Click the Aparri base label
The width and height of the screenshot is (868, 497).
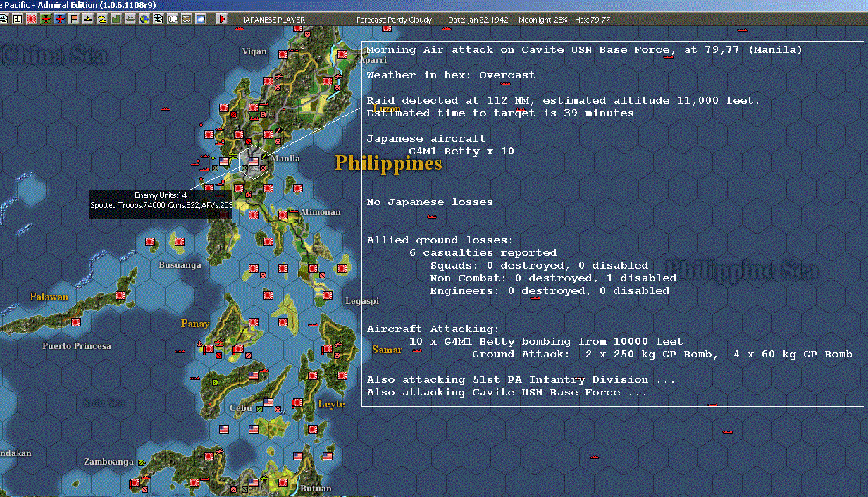click(374, 61)
